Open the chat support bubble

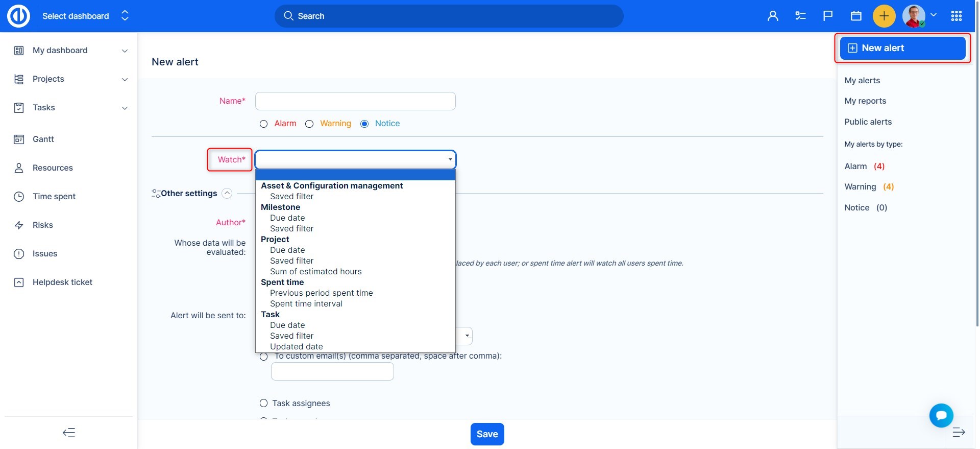[x=941, y=415]
